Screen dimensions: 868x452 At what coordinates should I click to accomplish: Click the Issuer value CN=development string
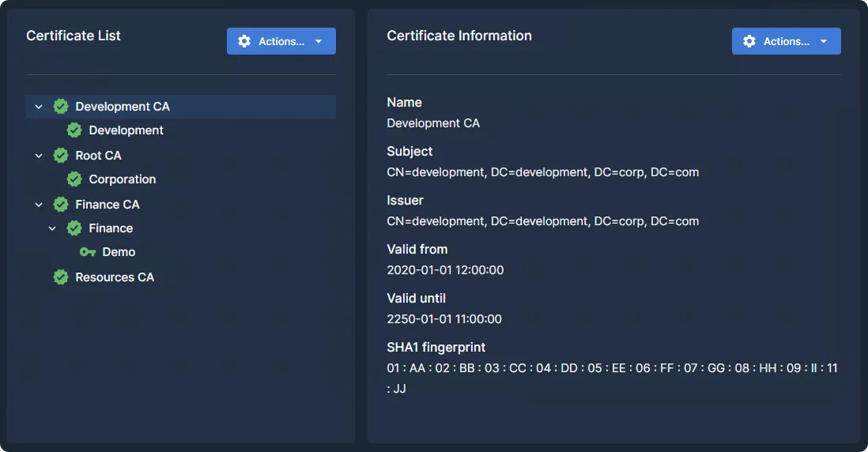tap(542, 220)
